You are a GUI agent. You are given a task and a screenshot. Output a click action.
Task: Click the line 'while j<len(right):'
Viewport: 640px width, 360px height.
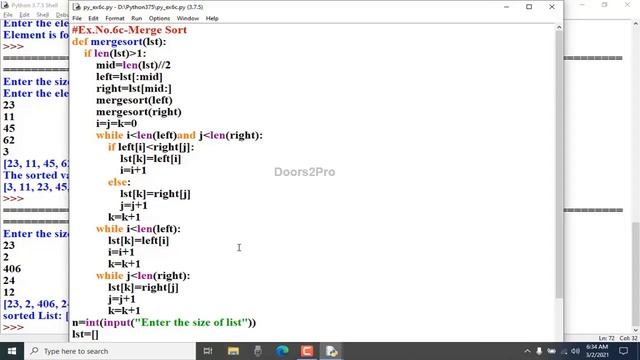click(x=143, y=276)
